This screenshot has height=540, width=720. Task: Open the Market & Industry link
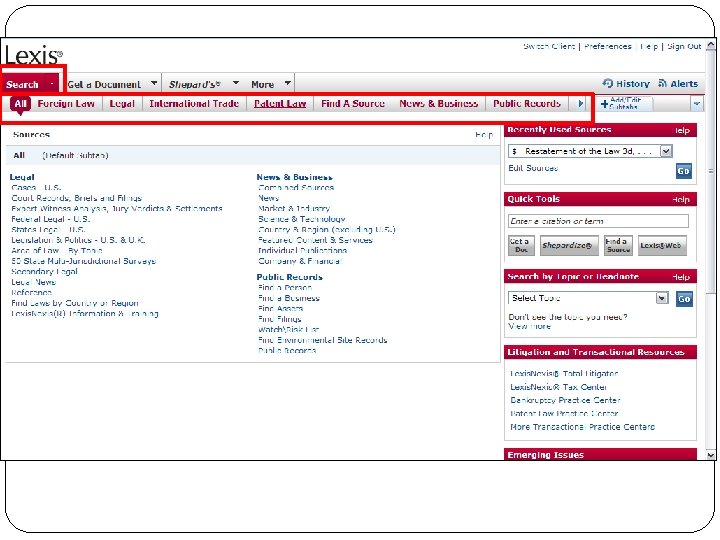point(294,208)
